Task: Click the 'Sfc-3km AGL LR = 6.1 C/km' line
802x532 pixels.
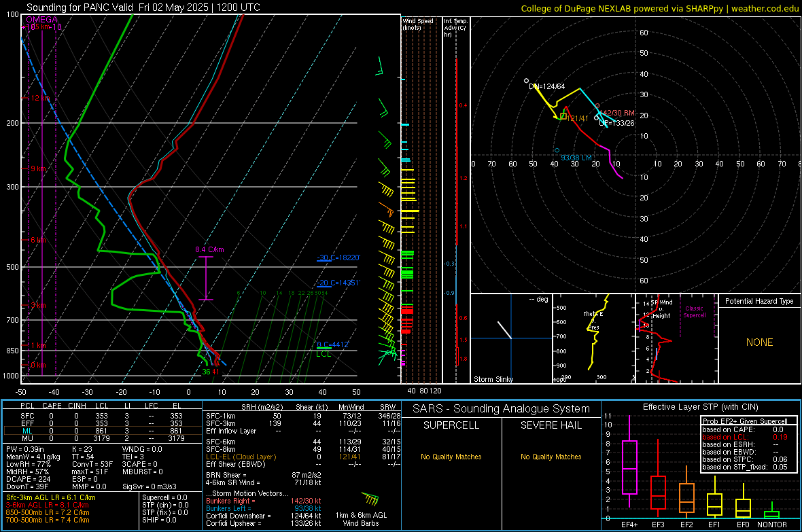Action: (51, 497)
